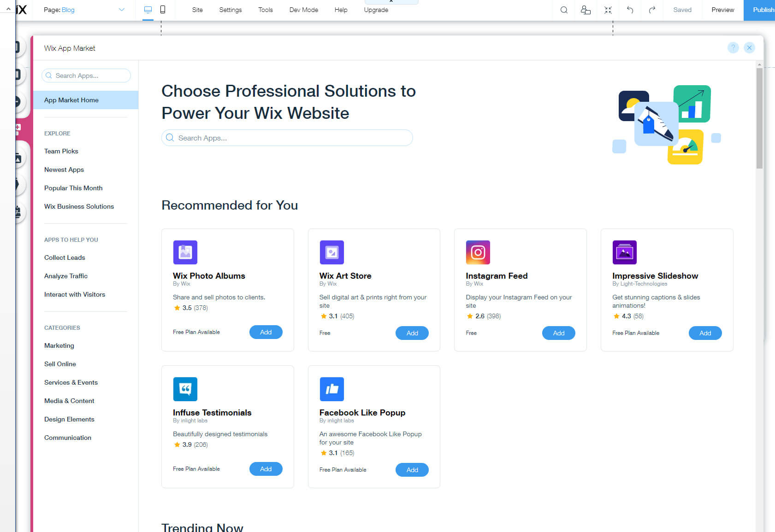This screenshot has width=775, height=532.
Task: Open editor search with magnifier icon
Action: 563,10
